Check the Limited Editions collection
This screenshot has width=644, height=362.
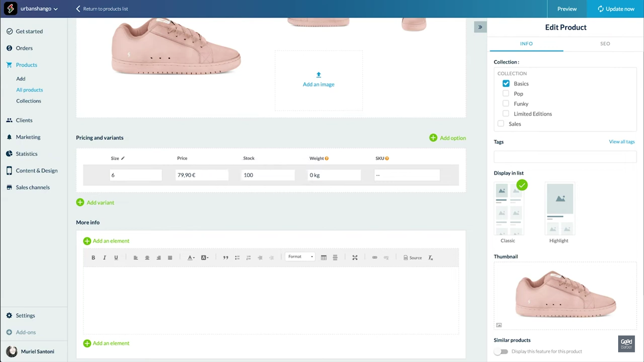[x=506, y=113]
